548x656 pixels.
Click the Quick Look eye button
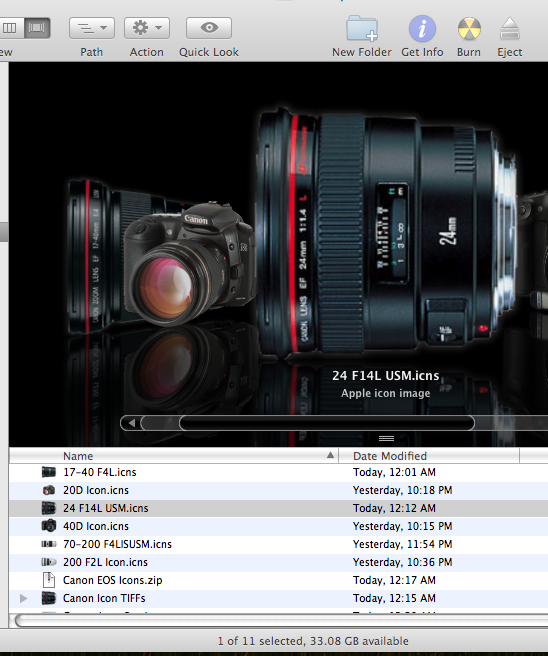[x=209, y=28]
